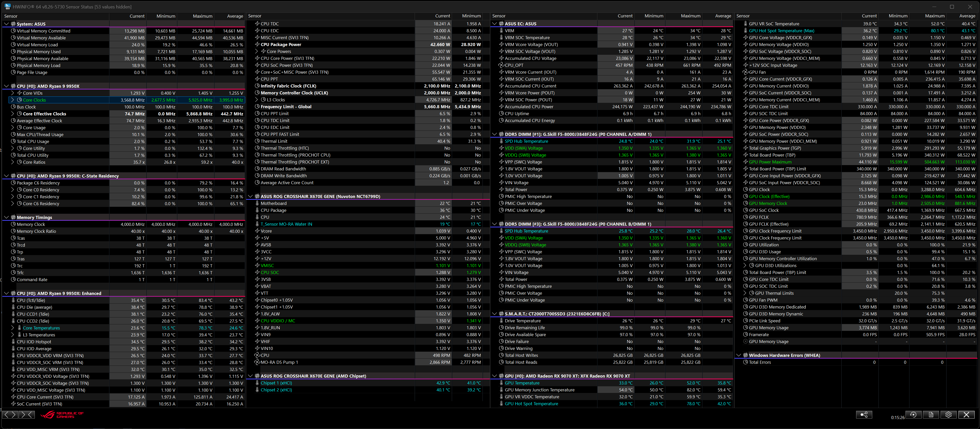Image resolution: width=980 pixels, height=429 pixels.
Task: Select the VRM SOC Temperature row
Action: tap(612, 38)
